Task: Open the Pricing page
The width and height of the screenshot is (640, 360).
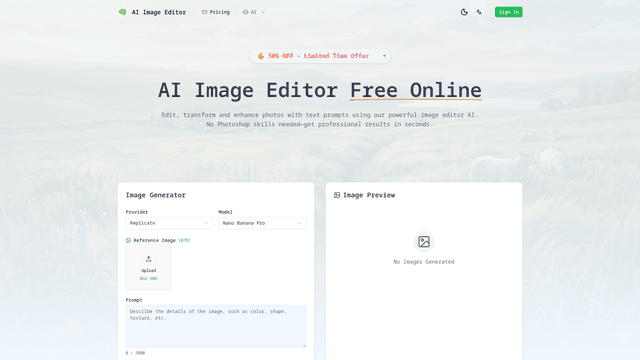Action: click(x=216, y=12)
